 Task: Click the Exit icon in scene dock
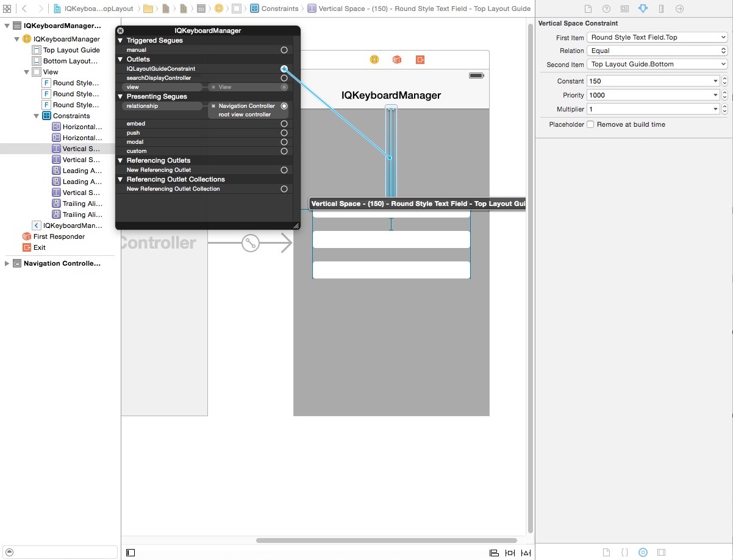[x=420, y=60]
